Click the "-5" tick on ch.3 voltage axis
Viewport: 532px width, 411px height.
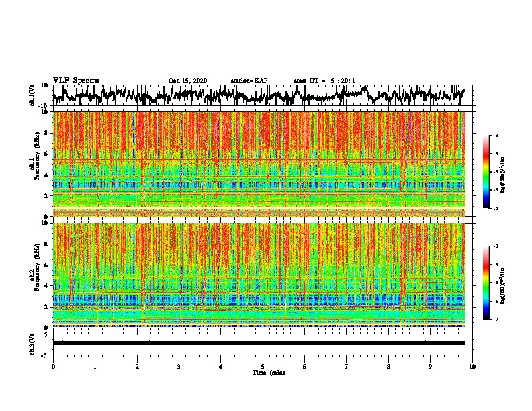[x=45, y=355]
